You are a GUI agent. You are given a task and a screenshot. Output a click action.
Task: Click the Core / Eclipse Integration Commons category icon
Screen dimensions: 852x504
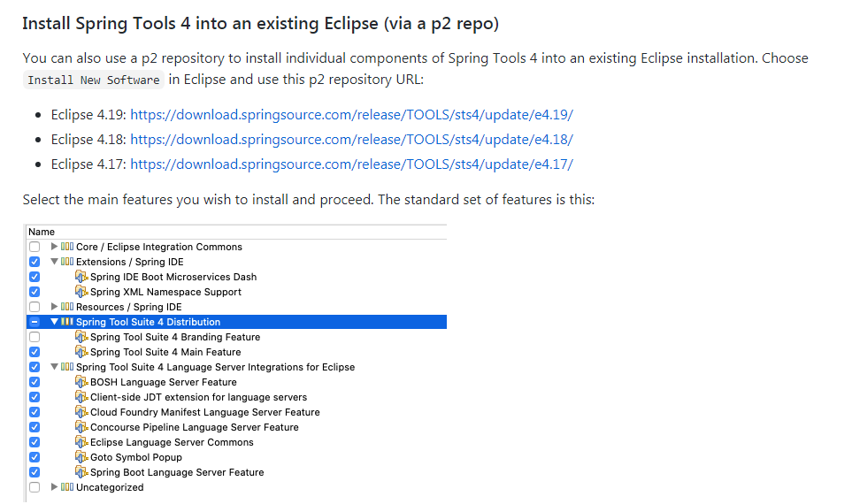[x=67, y=247]
